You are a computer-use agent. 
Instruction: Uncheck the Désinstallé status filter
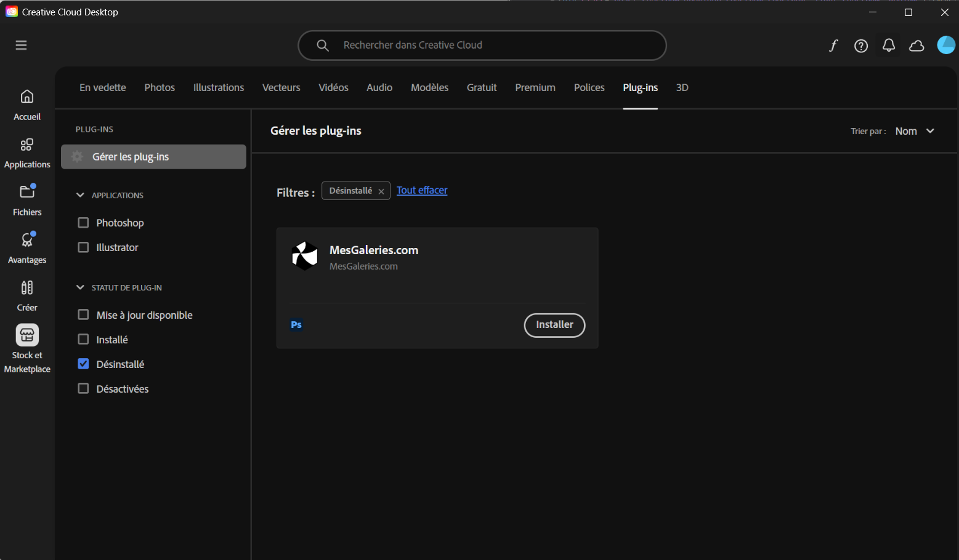(83, 364)
